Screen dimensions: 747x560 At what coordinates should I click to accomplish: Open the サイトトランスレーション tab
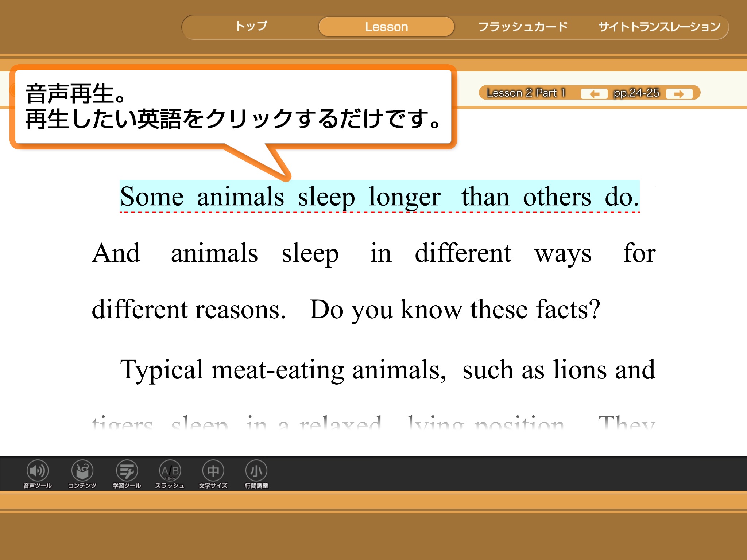[659, 27]
